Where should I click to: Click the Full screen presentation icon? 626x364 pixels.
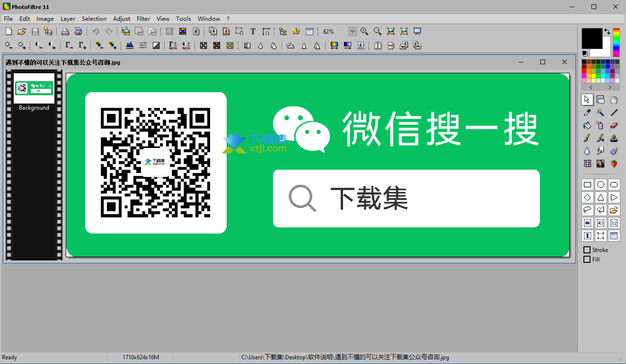(x=417, y=32)
